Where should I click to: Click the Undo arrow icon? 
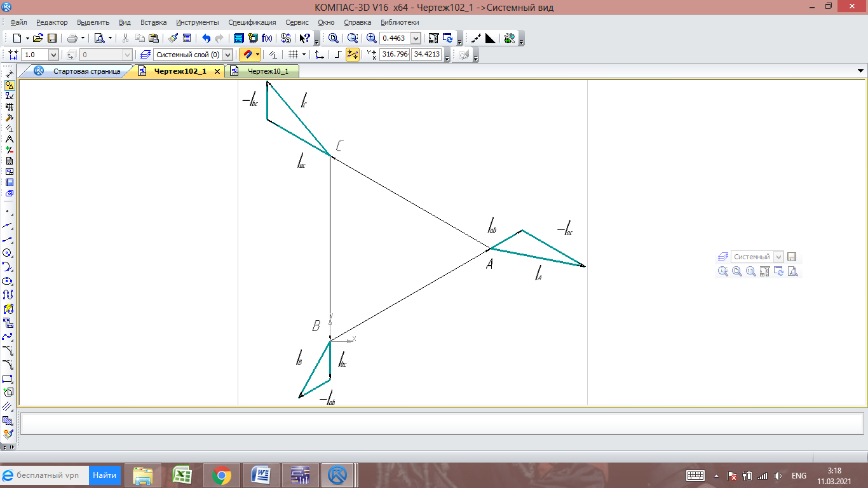click(206, 38)
